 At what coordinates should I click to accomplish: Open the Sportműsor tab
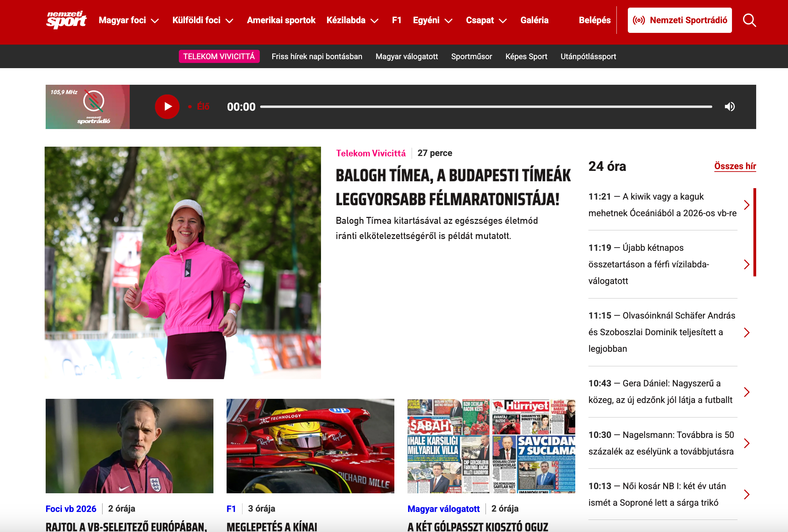coord(471,56)
